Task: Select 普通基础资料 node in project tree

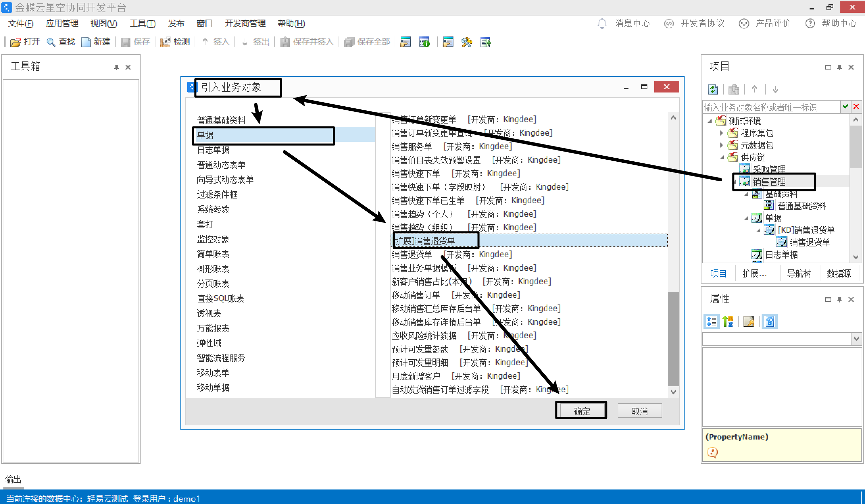Action: tap(801, 206)
